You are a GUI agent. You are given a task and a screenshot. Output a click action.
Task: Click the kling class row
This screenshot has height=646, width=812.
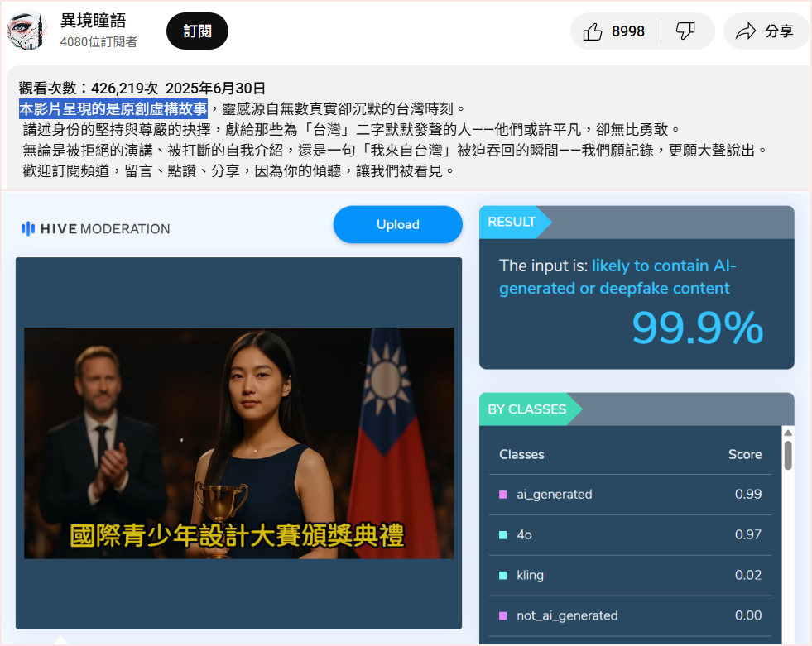(x=629, y=575)
